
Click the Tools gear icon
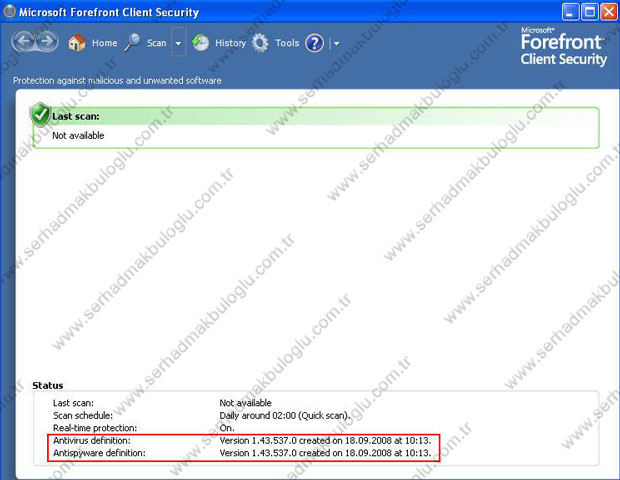pyautogui.click(x=260, y=43)
